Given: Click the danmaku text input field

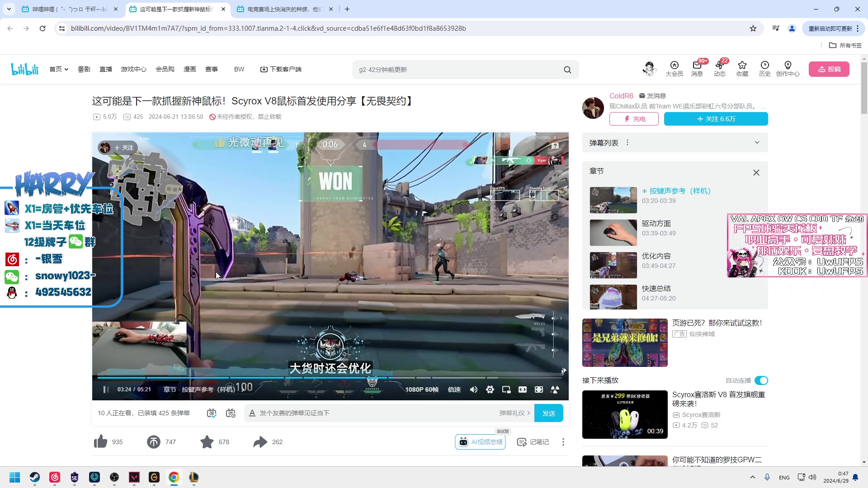Looking at the screenshot, I should [x=376, y=413].
